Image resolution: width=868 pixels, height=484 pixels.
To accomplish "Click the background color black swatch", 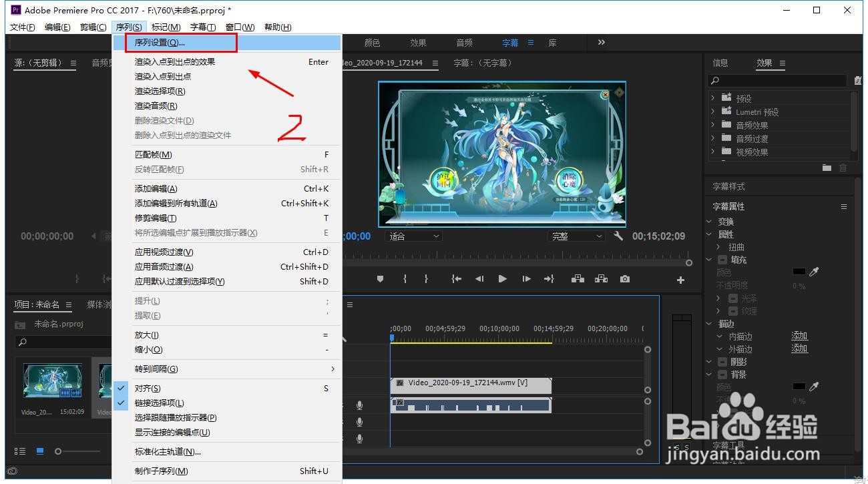I will [799, 387].
